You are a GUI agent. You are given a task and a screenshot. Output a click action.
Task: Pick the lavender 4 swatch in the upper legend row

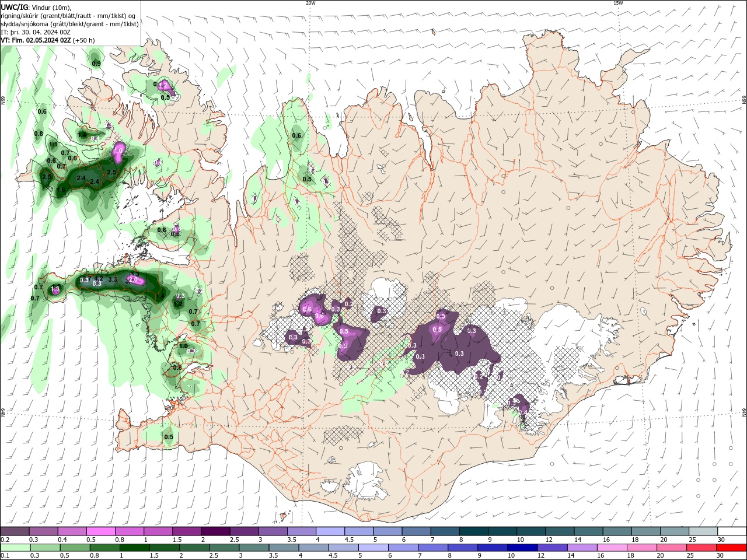click(330, 531)
